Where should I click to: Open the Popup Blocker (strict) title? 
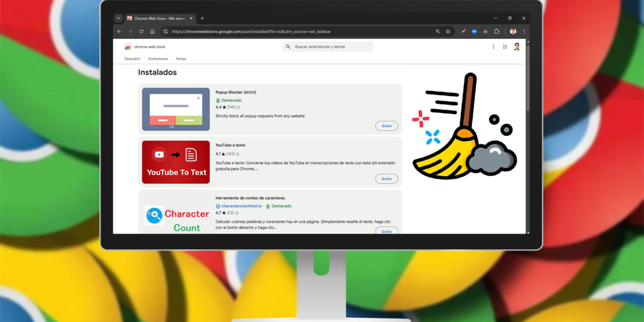coord(235,93)
